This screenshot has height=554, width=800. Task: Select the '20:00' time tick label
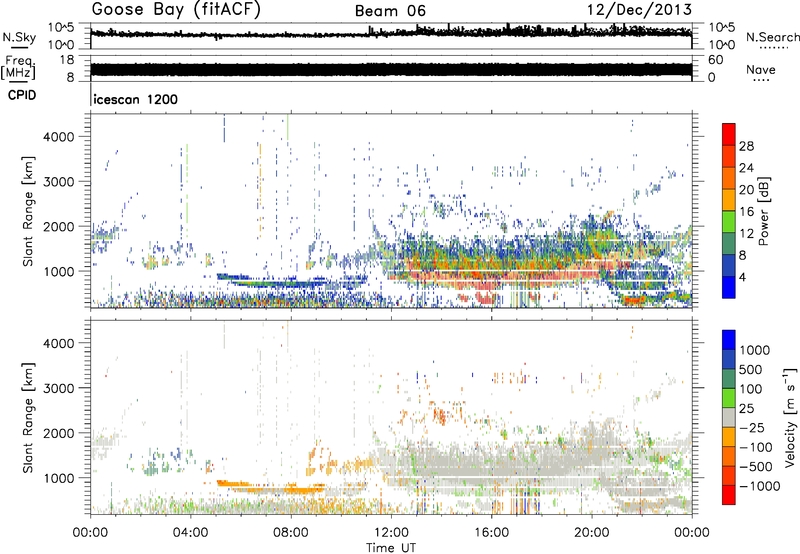(x=592, y=533)
